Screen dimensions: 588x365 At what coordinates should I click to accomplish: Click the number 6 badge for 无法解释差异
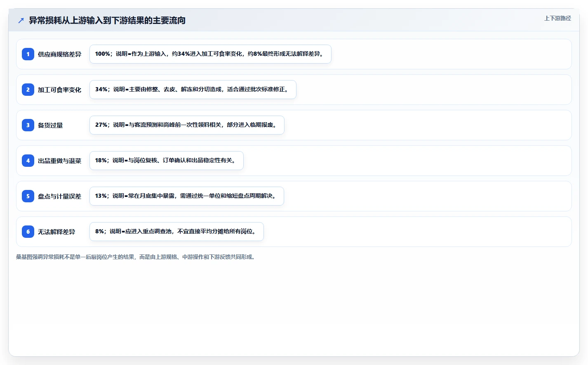coord(28,232)
